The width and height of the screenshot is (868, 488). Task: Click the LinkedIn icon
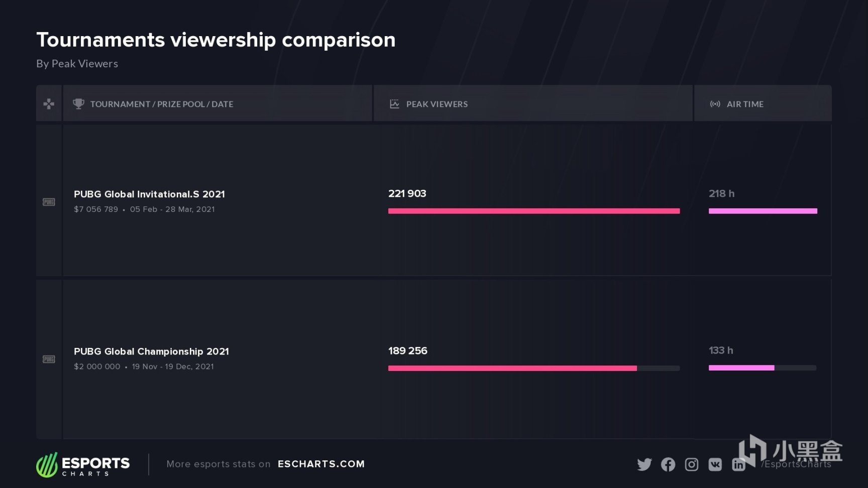[x=738, y=464]
